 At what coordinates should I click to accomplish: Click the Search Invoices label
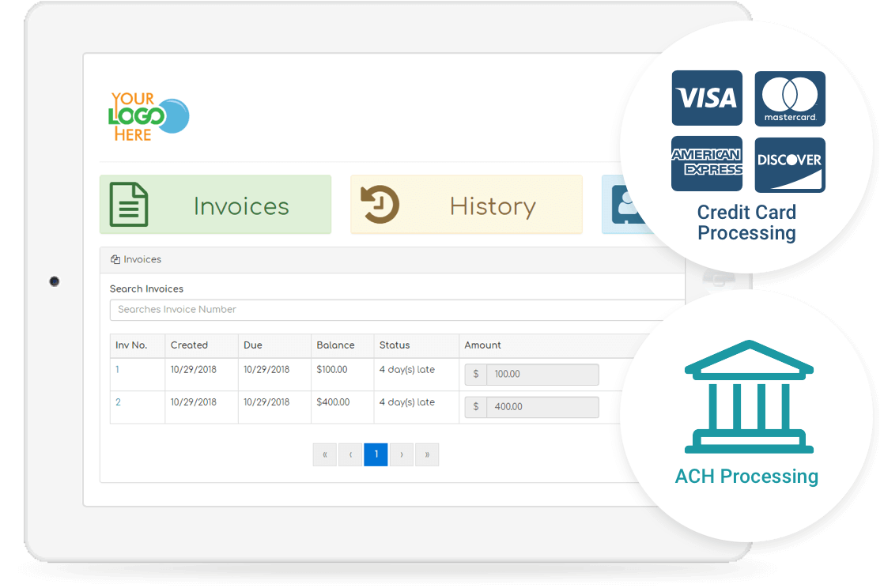[146, 288]
